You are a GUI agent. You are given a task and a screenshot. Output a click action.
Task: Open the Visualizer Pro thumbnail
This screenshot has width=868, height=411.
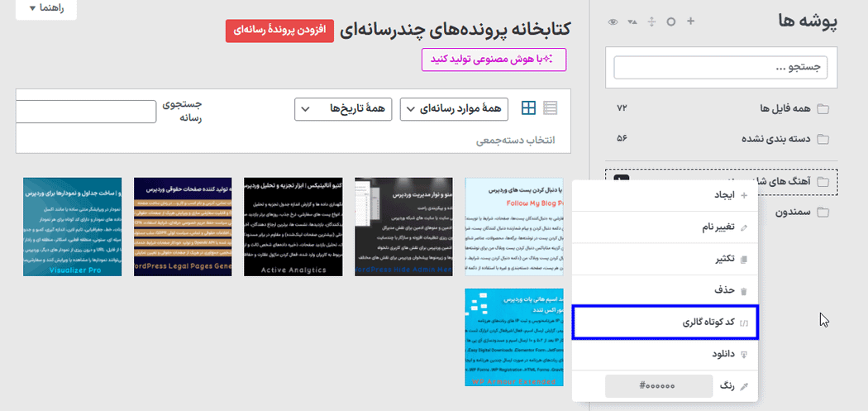[x=72, y=227]
